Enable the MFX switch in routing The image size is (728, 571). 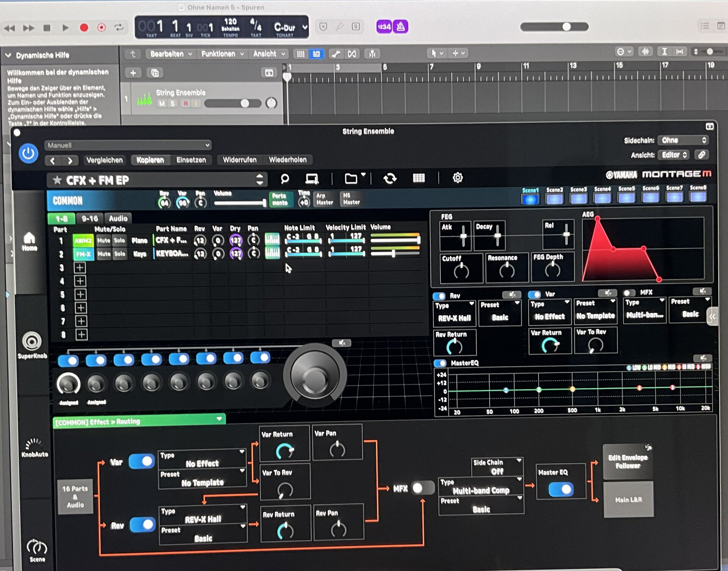423,488
